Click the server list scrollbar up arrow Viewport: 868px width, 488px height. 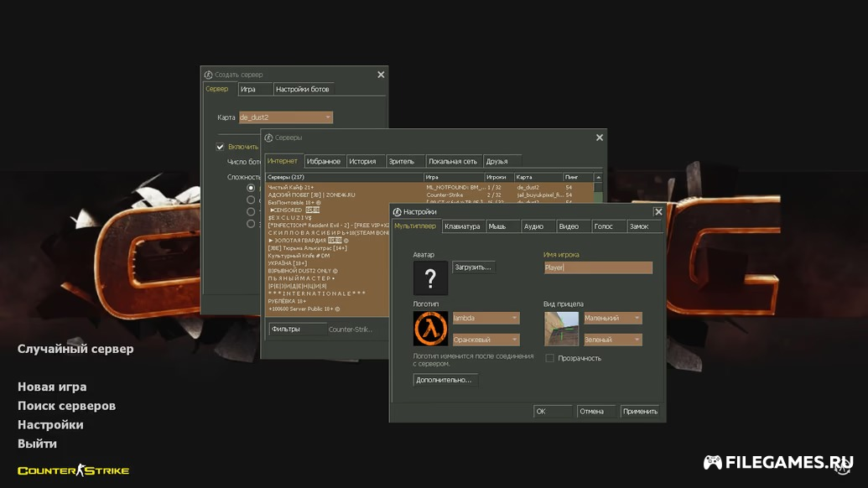coord(599,177)
